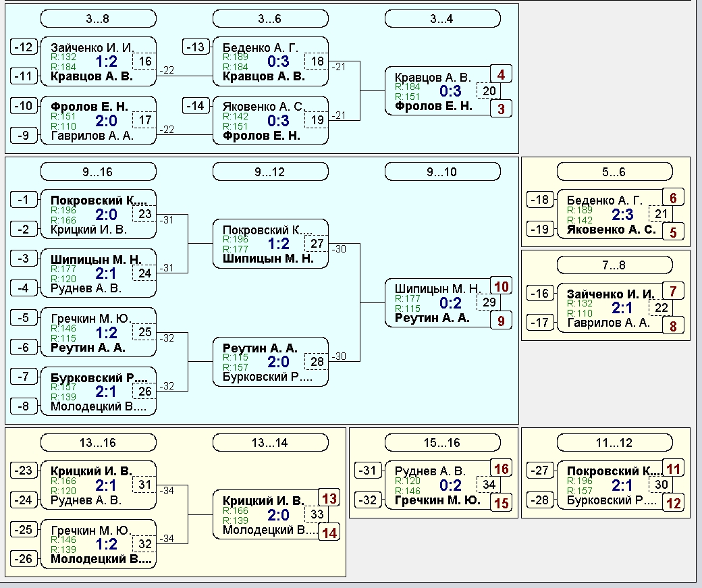Select the dashed match number 34 box
The image size is (702, 588).
point(489,485)
